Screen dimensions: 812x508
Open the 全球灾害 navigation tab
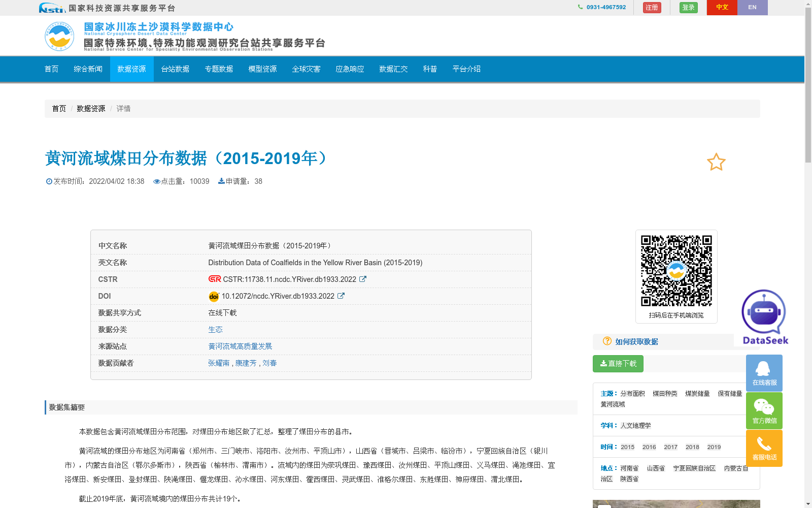tap(307, 69)
